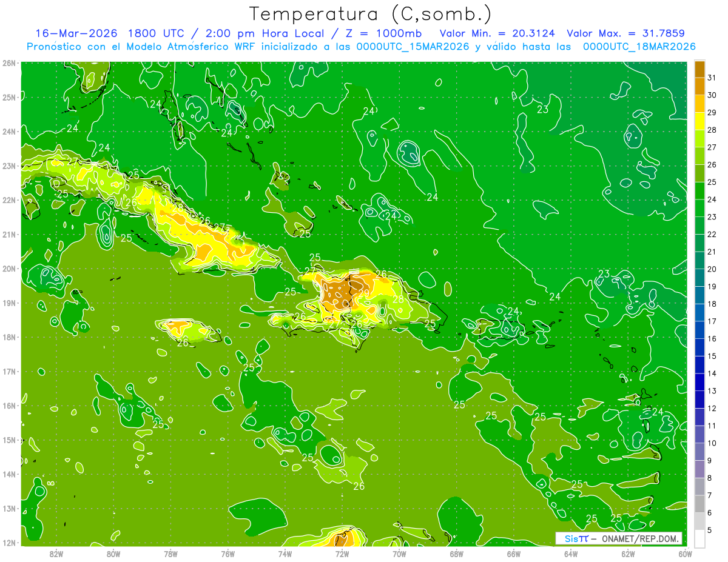Screen dimensions: 728x562
Task: Click the '78W' longitude axis label
Action: point(170,554)
